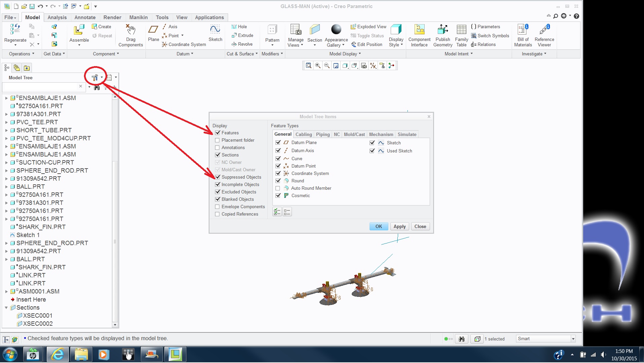The image size is (644, 363).
Task: Click Refit in the graphics toolbar
Action: 308,66
